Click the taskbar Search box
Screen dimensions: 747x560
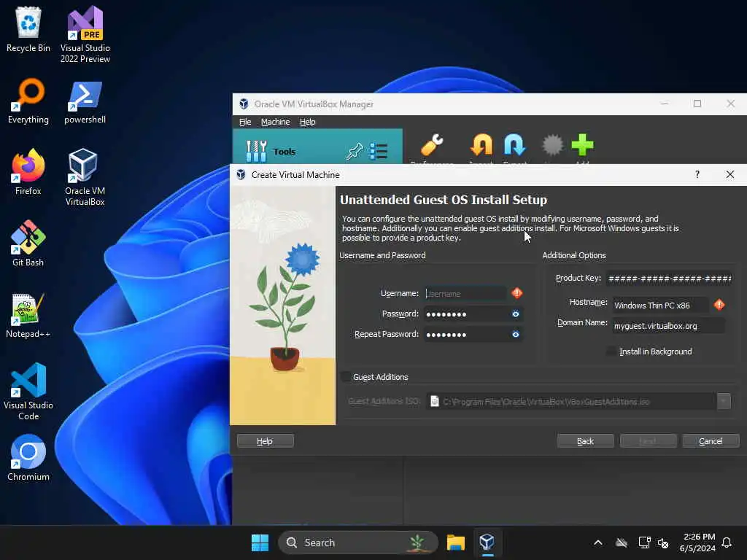point(357,542)
